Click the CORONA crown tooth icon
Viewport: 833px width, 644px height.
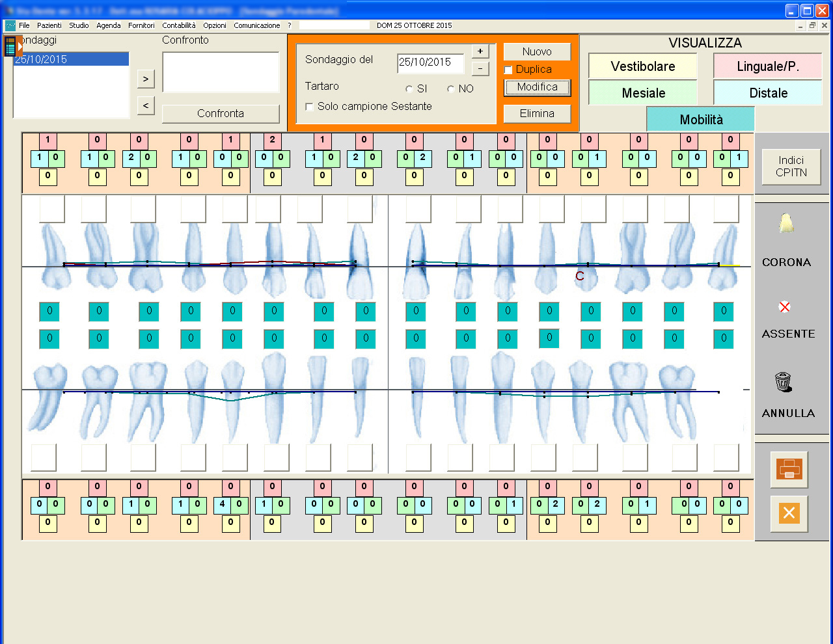pos(785,223)
